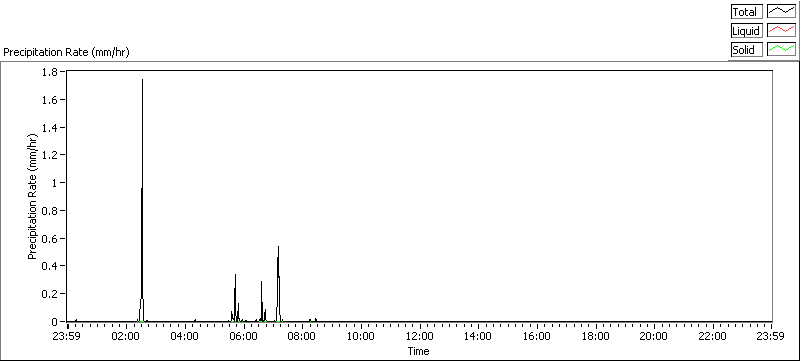
Task: Click the 16:00 time axis label
Action: coord(537,336)
